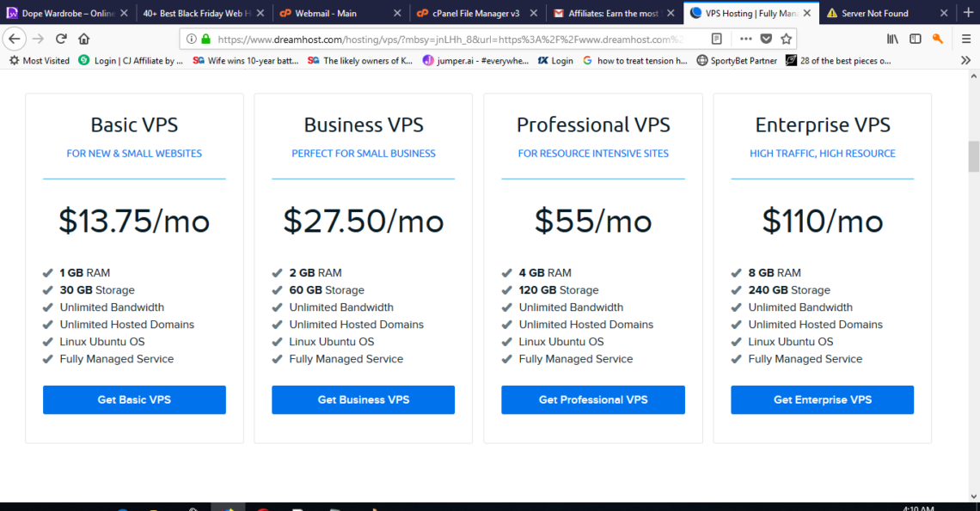This screenshot has height=511, width=980.
Task: Open the Firefox hamburger menu
Action: click(965, 39)
